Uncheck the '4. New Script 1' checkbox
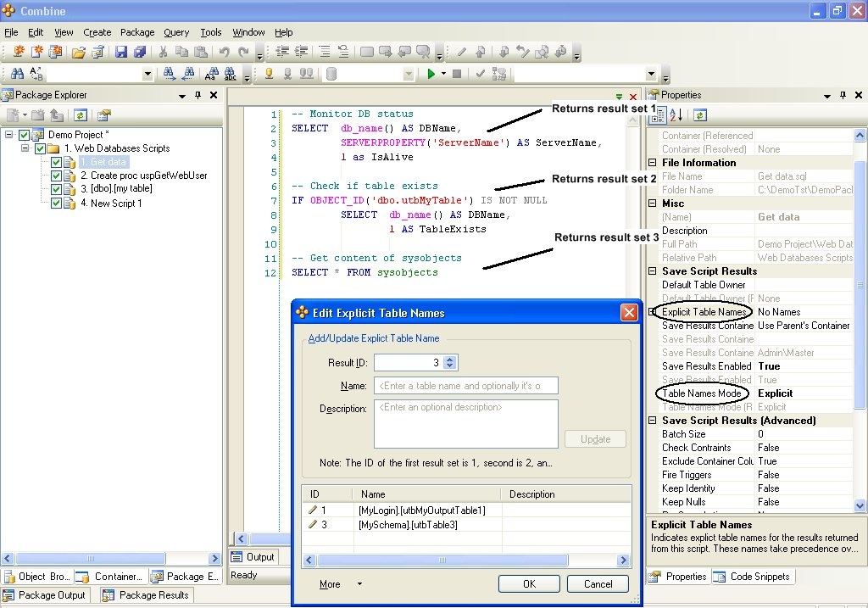This screenshot has width=868, height=608. point(56,204)
